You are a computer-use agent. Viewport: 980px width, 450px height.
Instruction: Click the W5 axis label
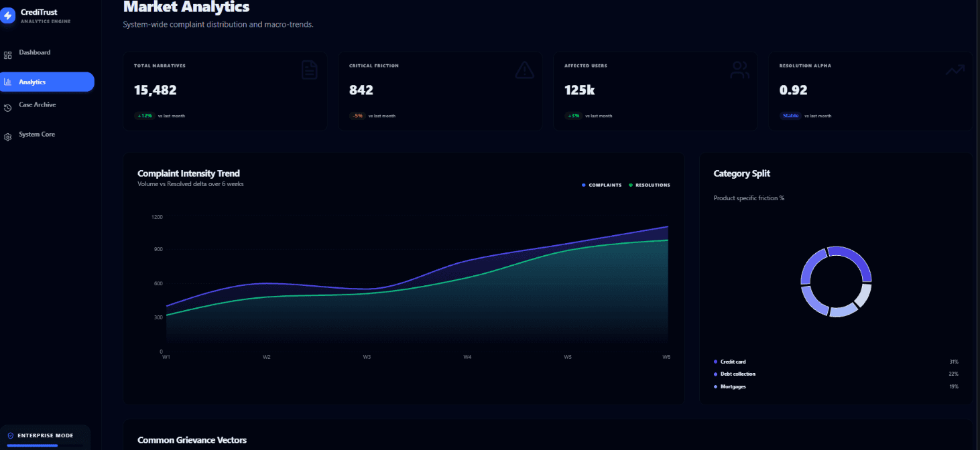click(568, 357)
